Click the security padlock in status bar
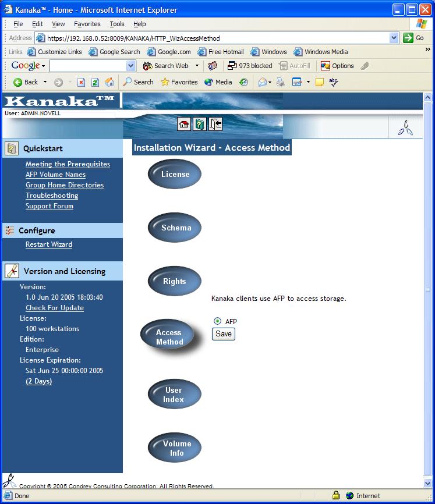 (336, 495)
